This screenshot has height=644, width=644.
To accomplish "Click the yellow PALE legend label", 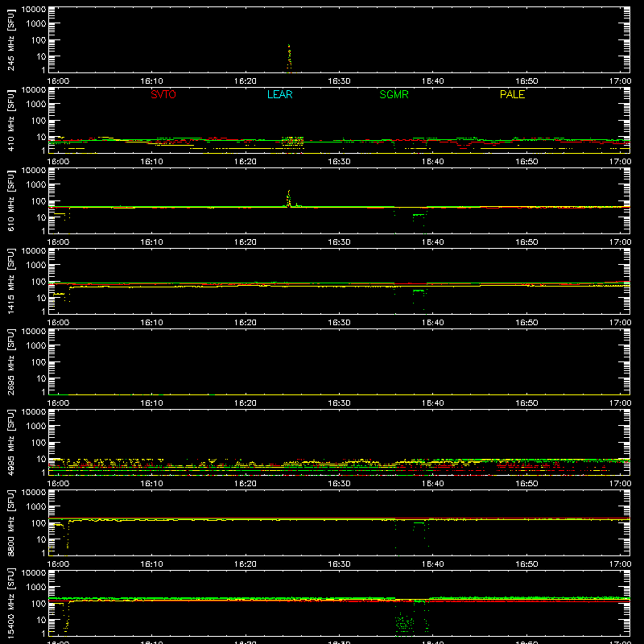I will 512,94.
